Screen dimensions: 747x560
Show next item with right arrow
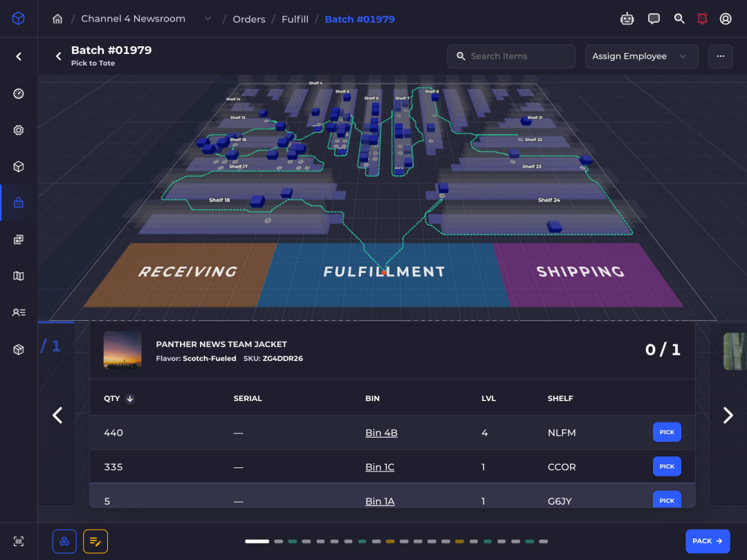(x=728, y=416)
